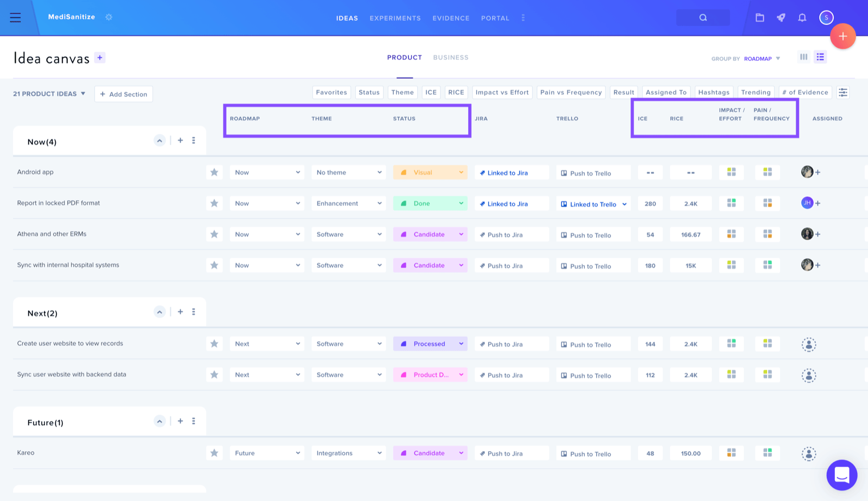Open Impact/Effort grid for Android app
868x501 pixels.
pyautogui.click(x=731, y=172)
